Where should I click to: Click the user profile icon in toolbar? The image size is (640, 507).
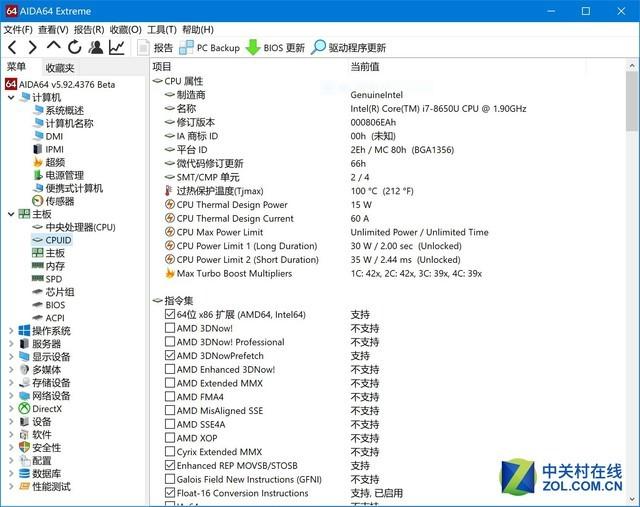[x=96, y=47]
